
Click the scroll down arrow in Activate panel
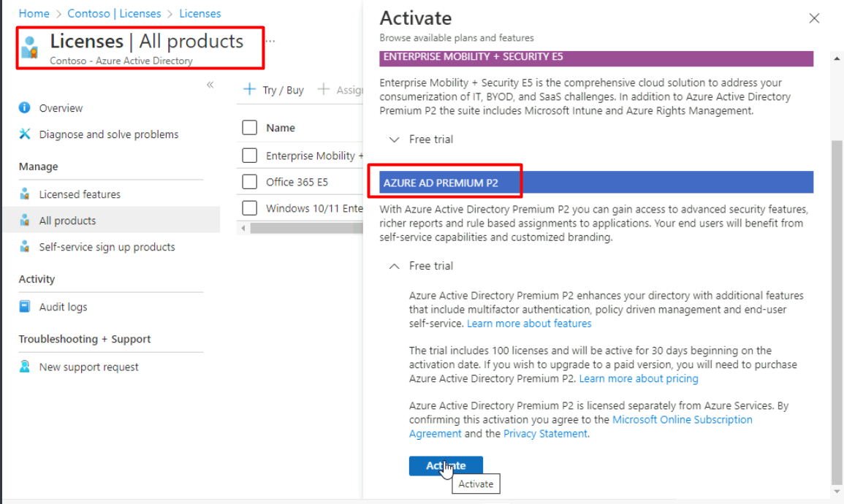coord(836,491)
